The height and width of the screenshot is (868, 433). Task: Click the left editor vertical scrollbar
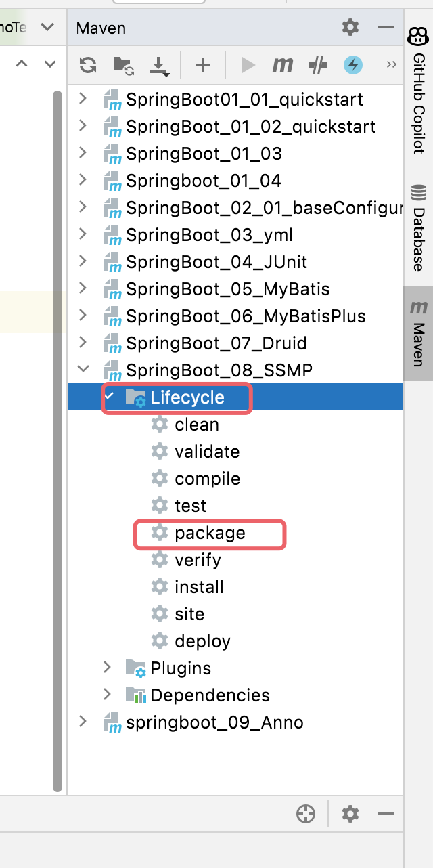pyautogui.click(x=57, y=440)
